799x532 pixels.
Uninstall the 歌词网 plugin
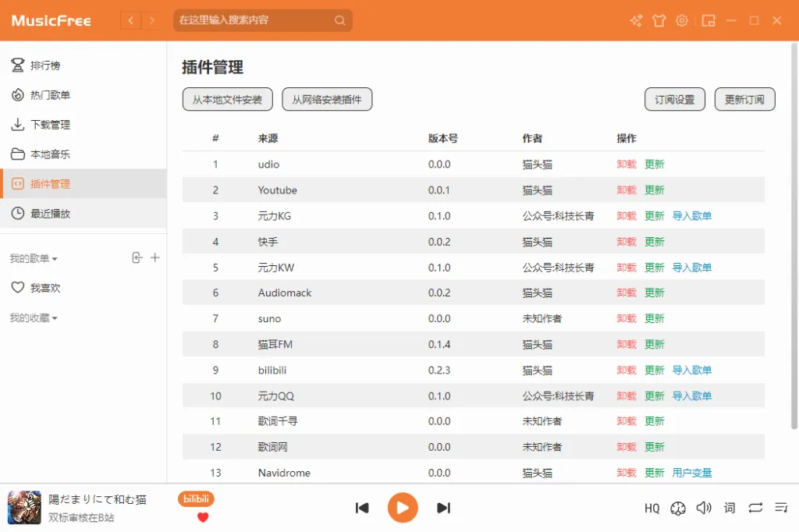(x=627, y=447)
